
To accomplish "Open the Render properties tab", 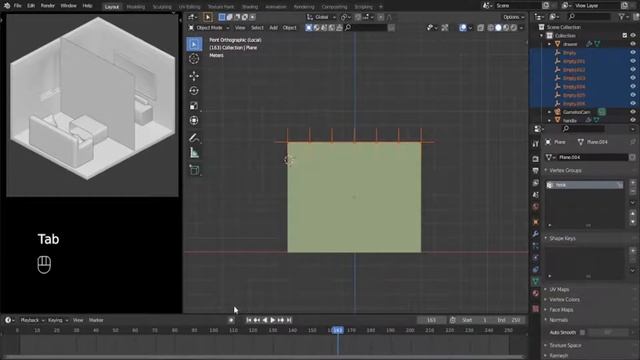I will tap(536, 159).
